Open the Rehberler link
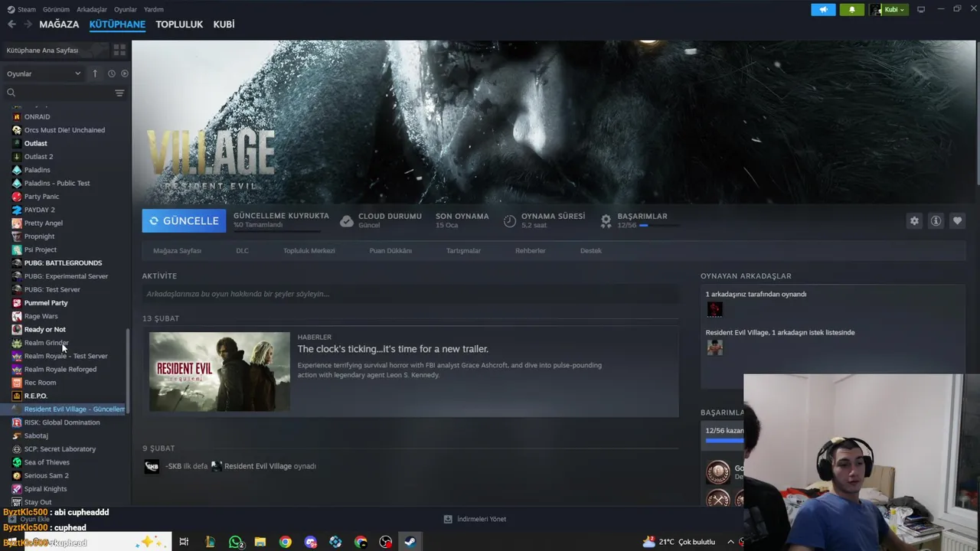Screen dimensions: 980x551 (531, 250)
